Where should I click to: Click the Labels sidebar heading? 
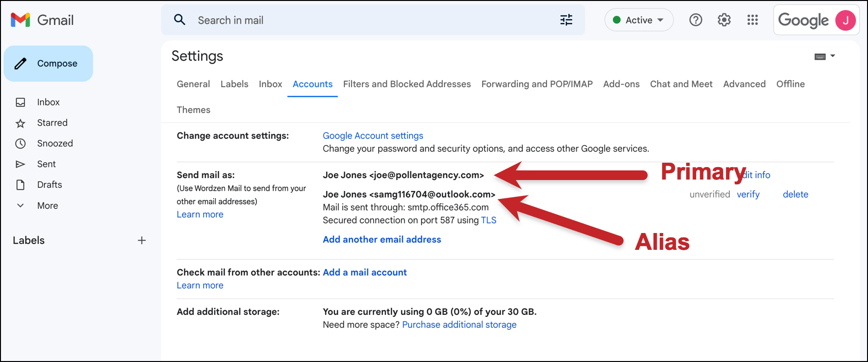click(29, 240)
